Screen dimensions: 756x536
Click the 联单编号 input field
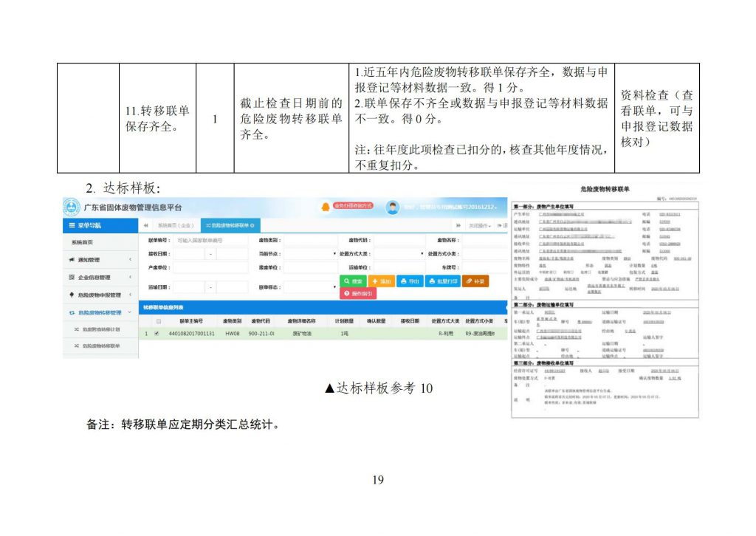[210, 240]
